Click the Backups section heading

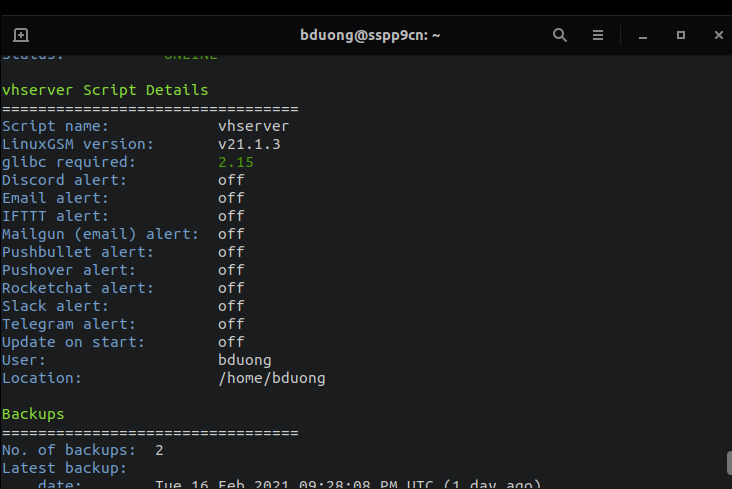click(x=33, y=414)
